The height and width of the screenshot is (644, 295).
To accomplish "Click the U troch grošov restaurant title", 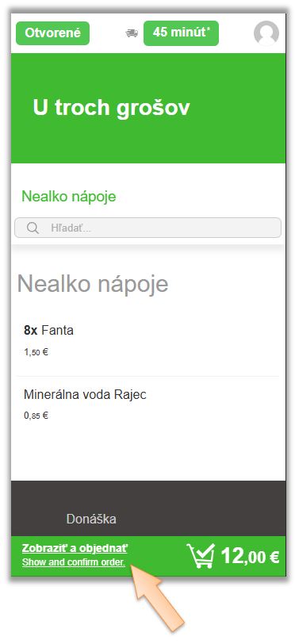I will click(111, 108).
